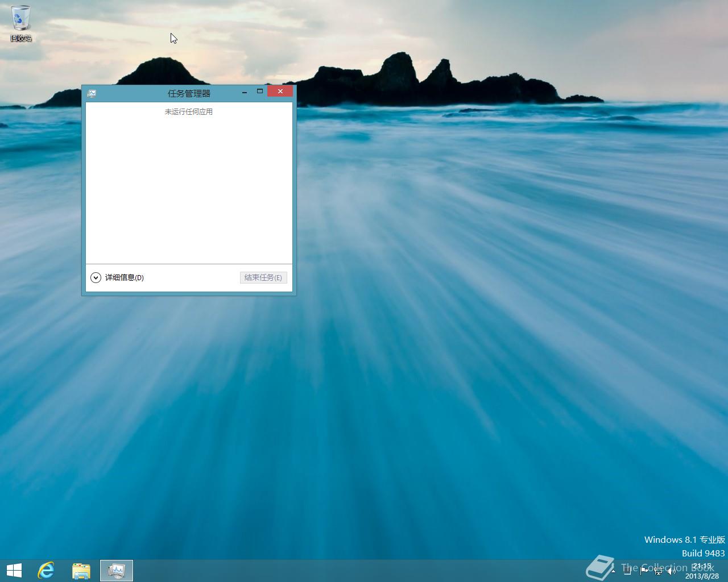Click the network tray icon
Image resolution: width=728 pixels, height=582 pixels.
coord(658,571)
